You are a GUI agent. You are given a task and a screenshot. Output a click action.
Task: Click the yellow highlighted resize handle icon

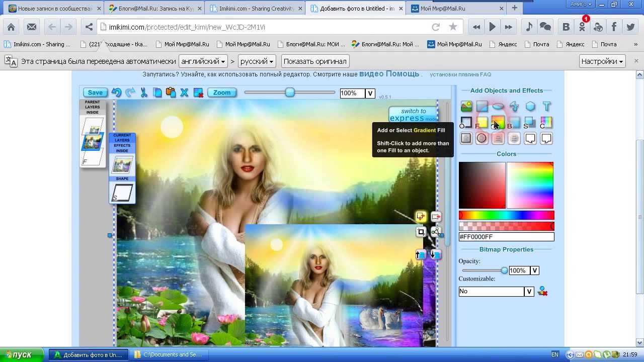421,217
